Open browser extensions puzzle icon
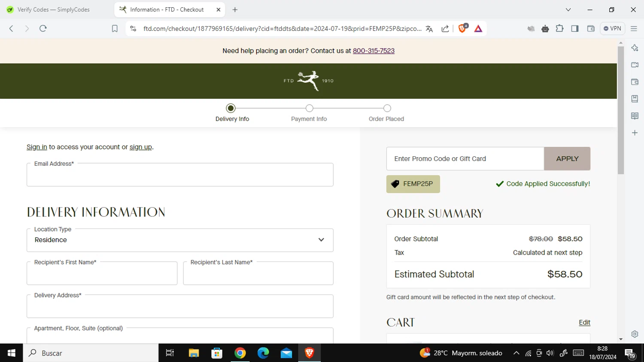Screen dimensions: 644x362 click(x=559, y=29)
